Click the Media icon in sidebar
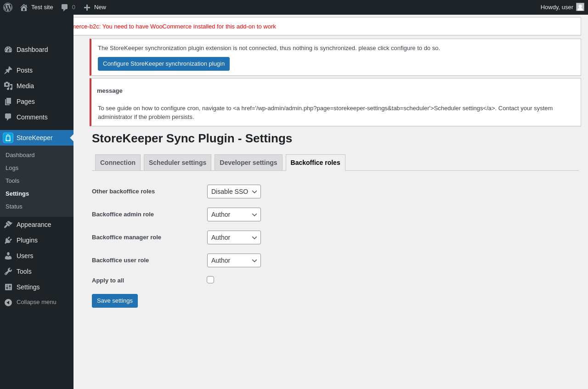 [8, 86]
